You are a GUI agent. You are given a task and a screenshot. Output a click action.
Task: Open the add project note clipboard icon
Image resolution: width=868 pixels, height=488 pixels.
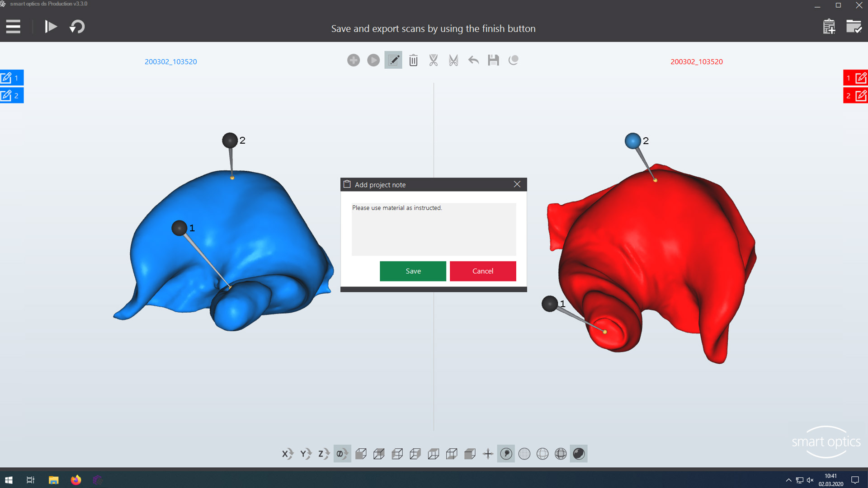tap(829, 27)
